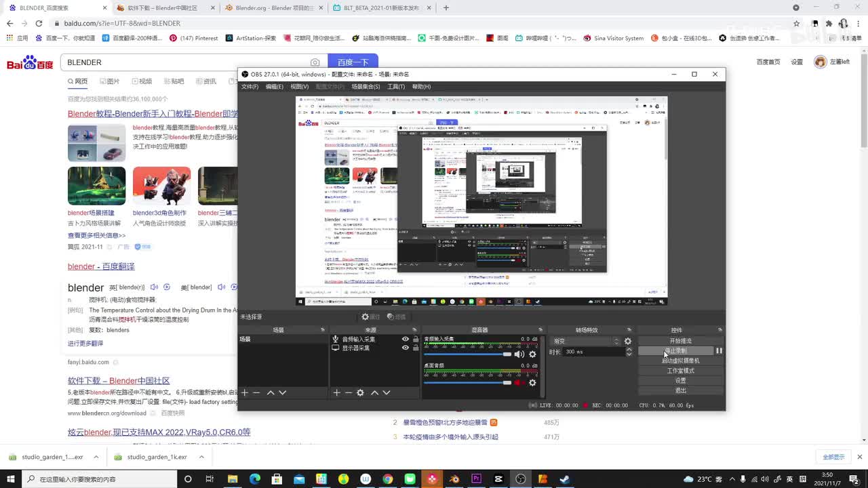
Task: Open Premiere Pro from the taskbar
Action: pos(477,479)
